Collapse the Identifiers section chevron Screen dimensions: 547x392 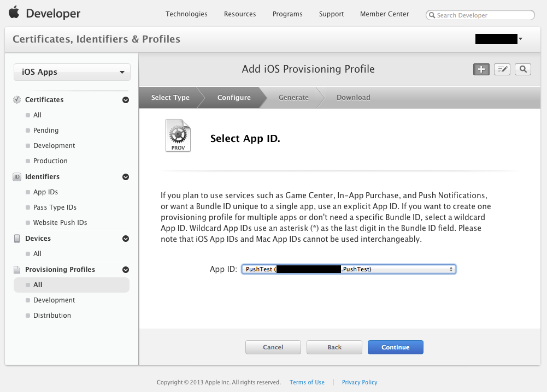click(126, 177)
